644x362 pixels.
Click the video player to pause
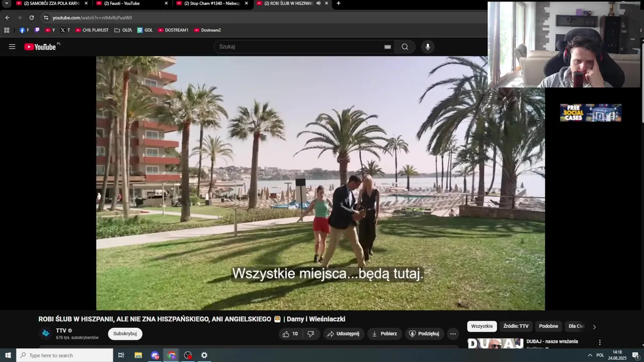pyautogui.click(x=320, y=183)
